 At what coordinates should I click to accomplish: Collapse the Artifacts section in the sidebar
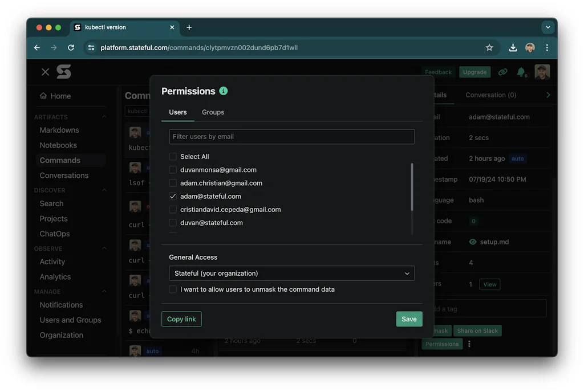[104, 116]
